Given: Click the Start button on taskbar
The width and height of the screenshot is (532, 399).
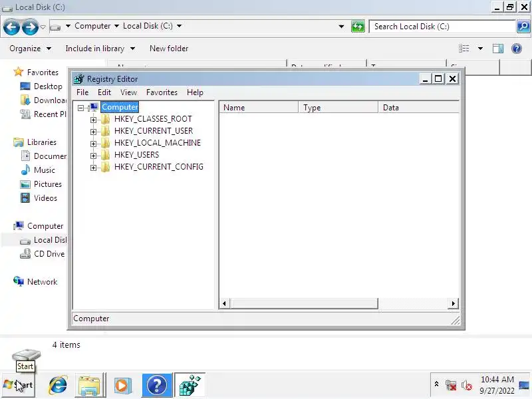Looking at the screenshot, I should tap(19, 385).
